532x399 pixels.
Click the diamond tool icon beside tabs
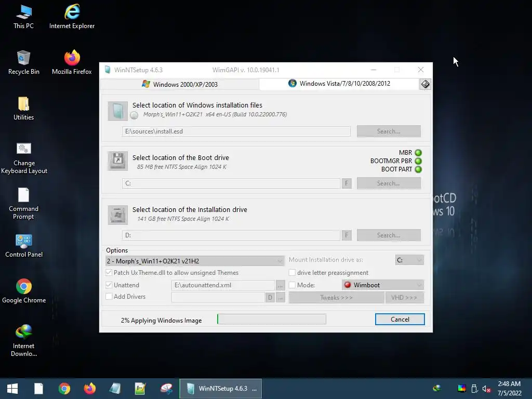point(425,84)
